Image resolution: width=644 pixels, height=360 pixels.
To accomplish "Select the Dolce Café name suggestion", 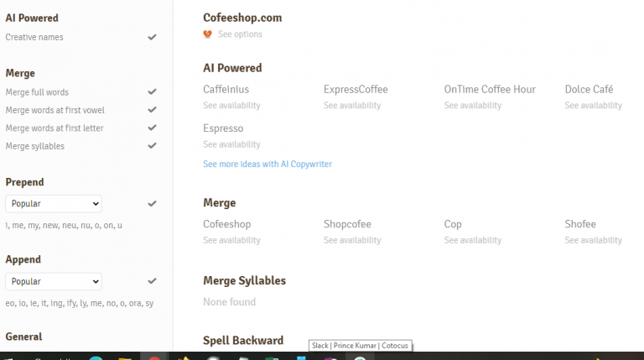I will [x=589, y=89].
